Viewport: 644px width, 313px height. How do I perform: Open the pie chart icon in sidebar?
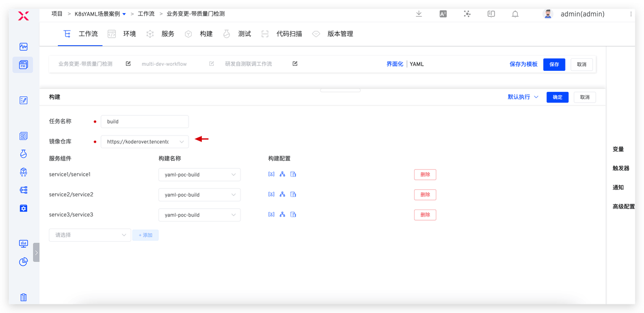coord(23,262)
